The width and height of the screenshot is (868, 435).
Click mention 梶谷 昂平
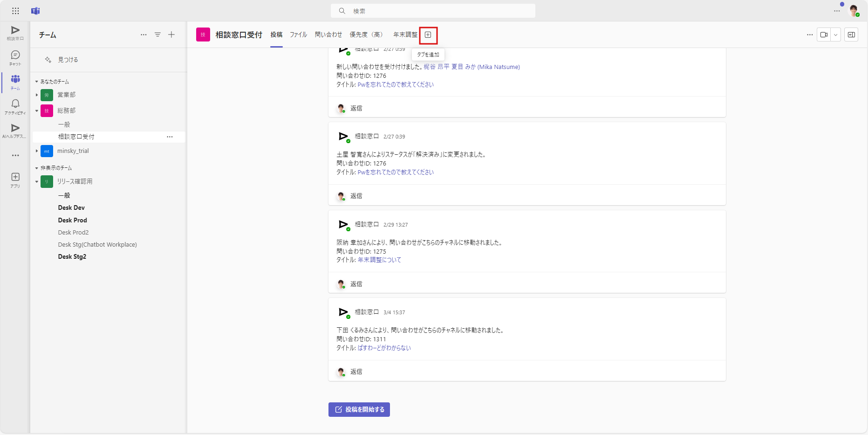437,67
